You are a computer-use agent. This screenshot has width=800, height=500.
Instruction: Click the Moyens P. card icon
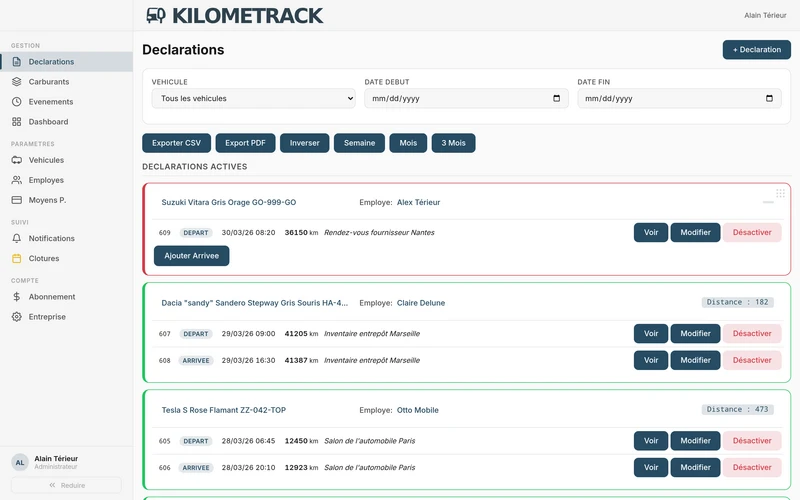[17, 200]
